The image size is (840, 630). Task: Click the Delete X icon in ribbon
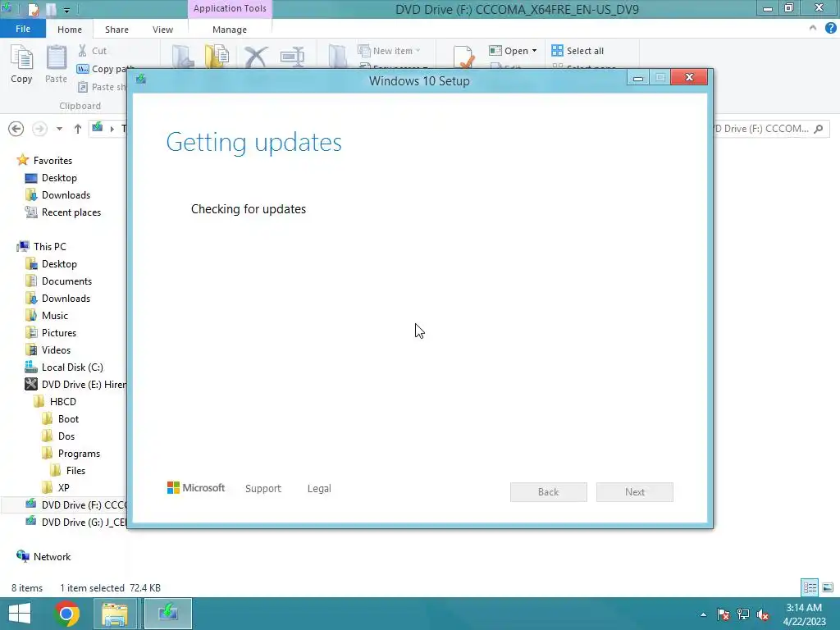pyautogui.click(x=256, y=57)
